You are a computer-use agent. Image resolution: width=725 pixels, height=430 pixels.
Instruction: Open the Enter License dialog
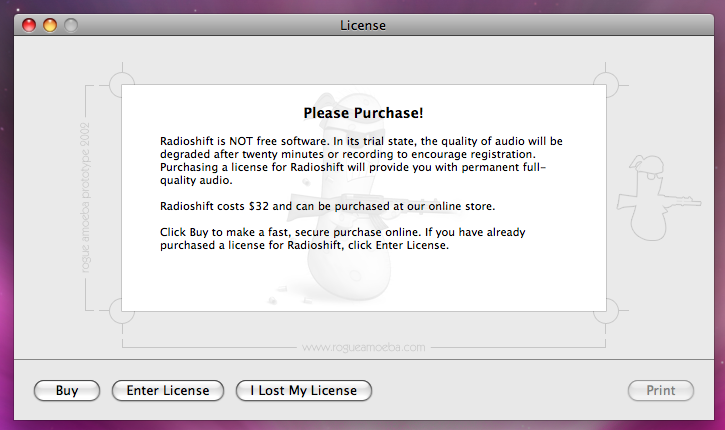click(168, 391)
